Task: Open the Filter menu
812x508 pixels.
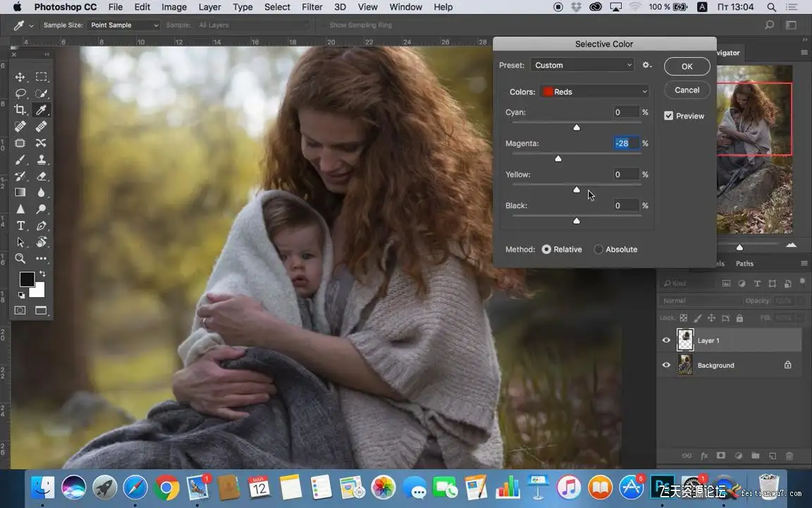Action: 312,7
